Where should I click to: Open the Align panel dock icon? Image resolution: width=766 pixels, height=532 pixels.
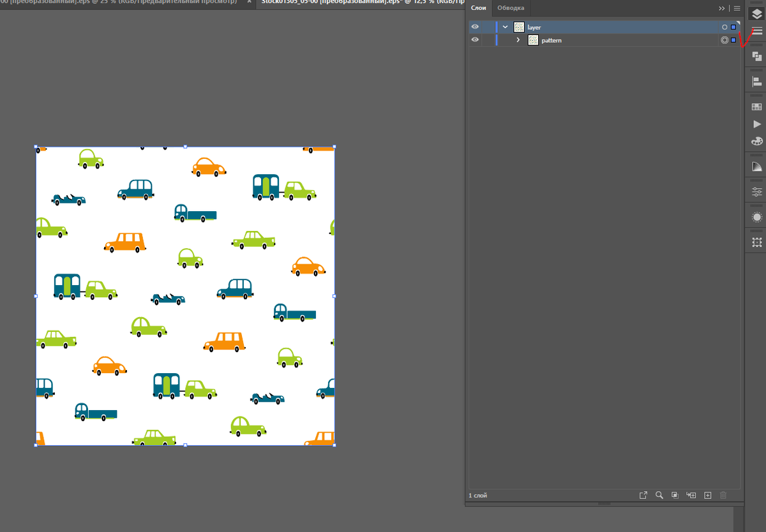point(757,82)
